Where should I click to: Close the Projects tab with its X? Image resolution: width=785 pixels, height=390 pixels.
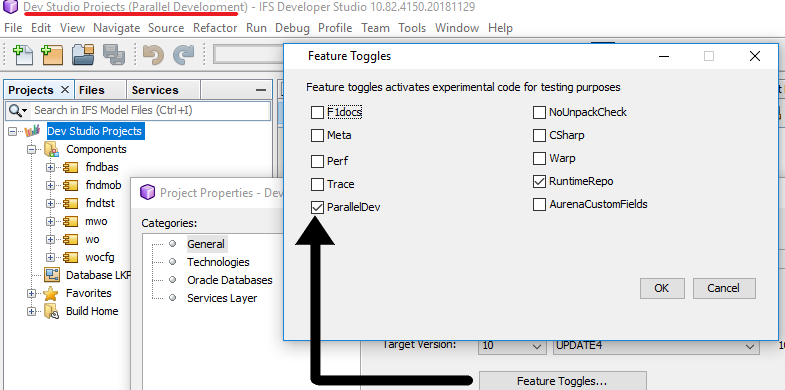pyautogui.click(x=65, y=90)
